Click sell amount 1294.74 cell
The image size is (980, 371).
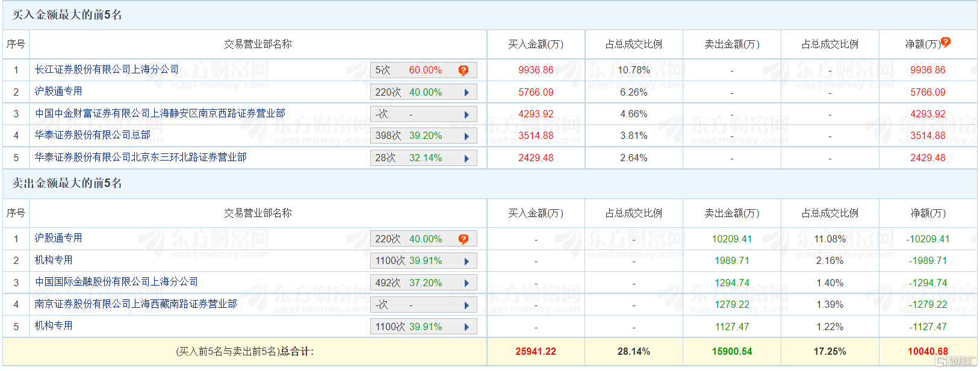(x=732, y=283)
